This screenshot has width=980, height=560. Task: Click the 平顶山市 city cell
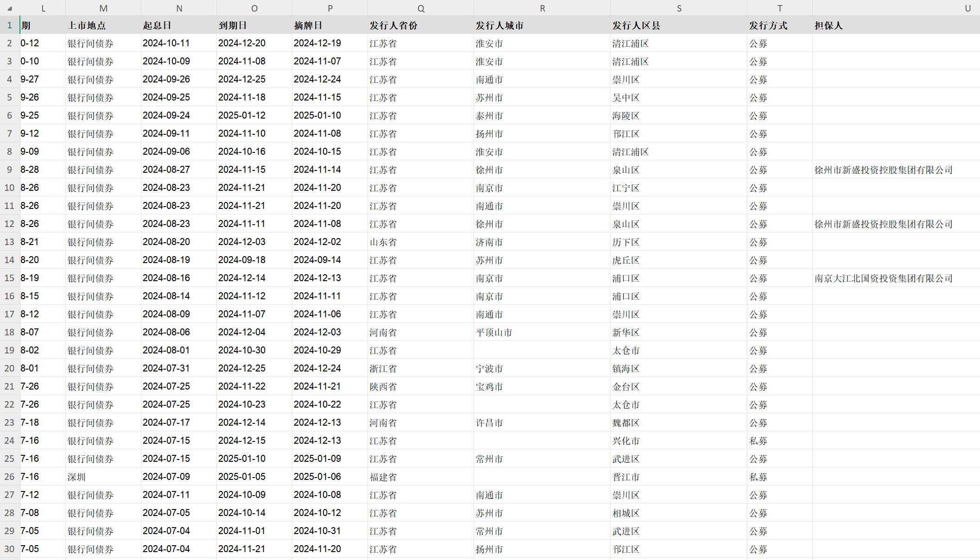494,332
